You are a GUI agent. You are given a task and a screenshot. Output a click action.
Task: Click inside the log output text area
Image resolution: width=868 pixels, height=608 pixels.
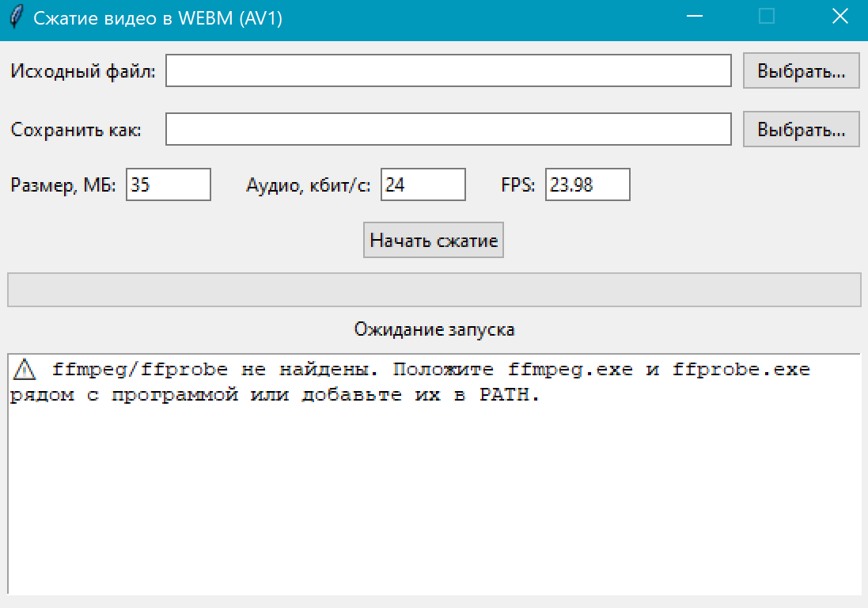[x=434, y=488]
